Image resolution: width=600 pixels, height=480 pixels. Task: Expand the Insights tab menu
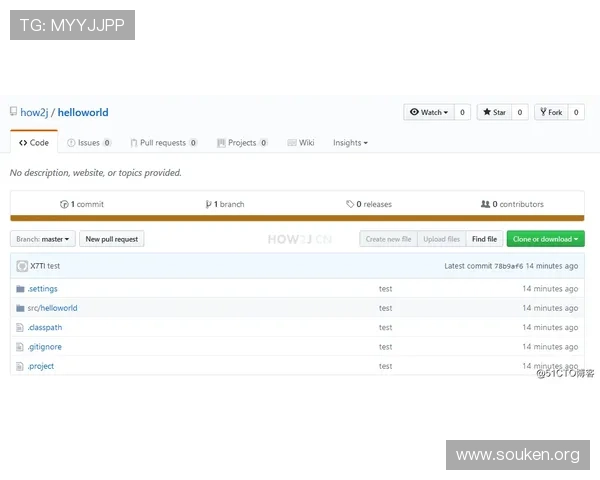pyautogui.click(x=350, y=143)
